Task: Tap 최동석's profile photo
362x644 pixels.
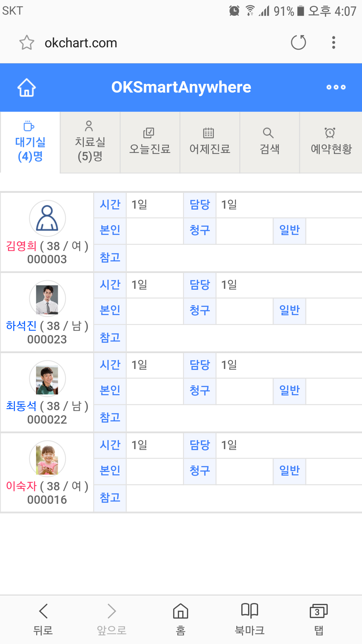Action: (47, 379)
